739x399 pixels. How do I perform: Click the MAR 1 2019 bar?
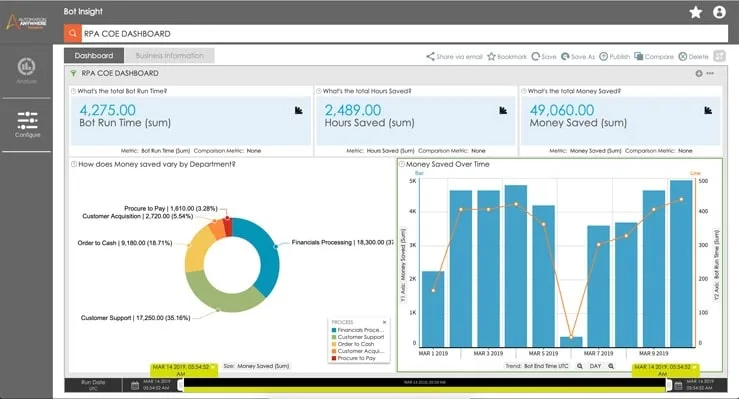click(433, 309)
